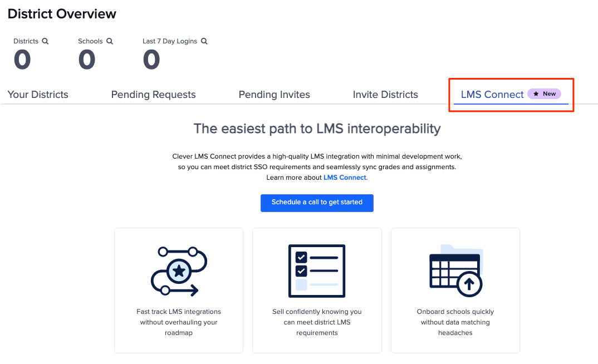This screenshot has height=364, width=598.
Task: Select the Pending Invites tab
Action: point(274,95)
